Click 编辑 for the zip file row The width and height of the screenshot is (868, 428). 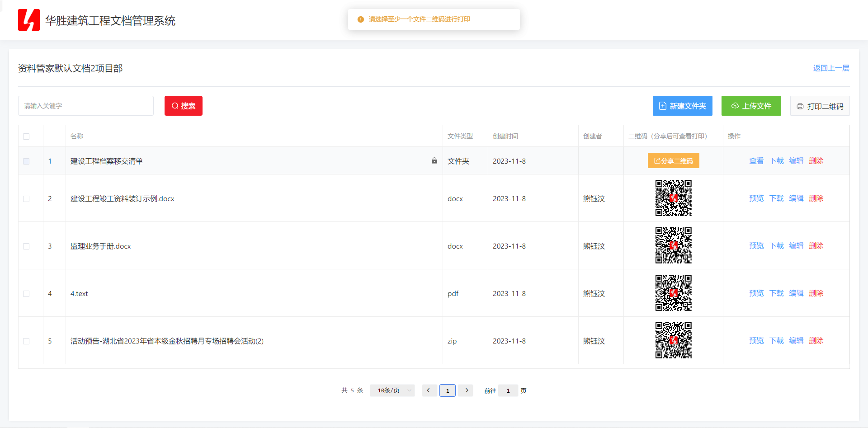tap(797, 340)
